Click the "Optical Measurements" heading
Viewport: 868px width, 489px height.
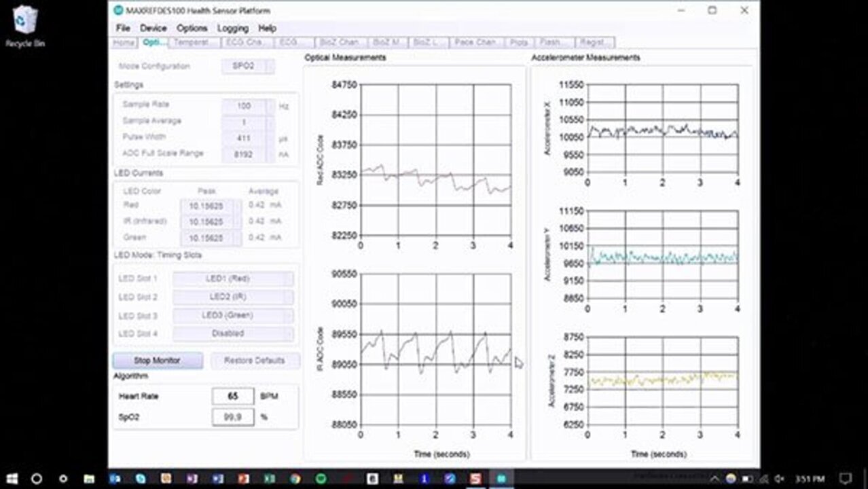(x=345, y=58)
